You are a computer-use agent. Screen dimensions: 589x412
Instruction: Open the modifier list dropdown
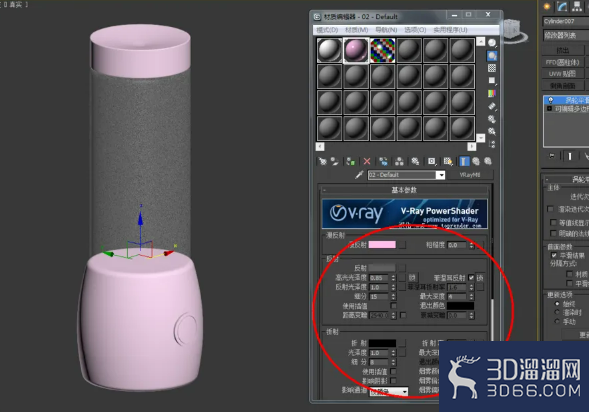pyautogui.click(x=566, y=35)
